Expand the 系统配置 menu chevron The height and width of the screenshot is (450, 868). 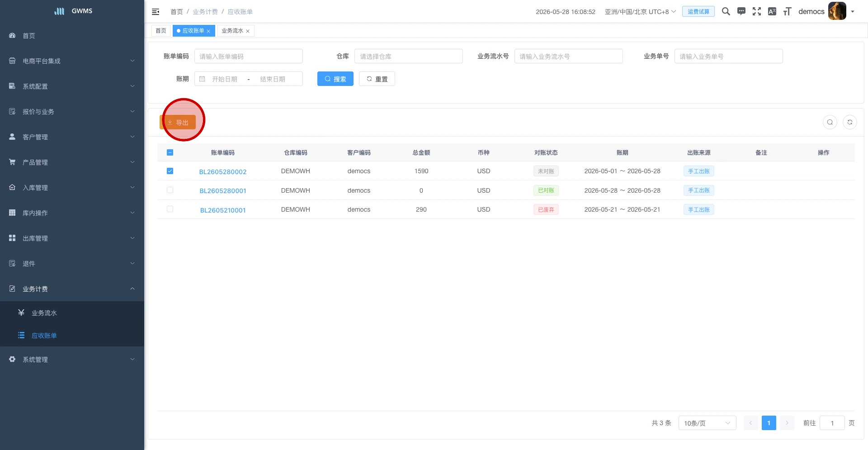[x=132, y=86]
